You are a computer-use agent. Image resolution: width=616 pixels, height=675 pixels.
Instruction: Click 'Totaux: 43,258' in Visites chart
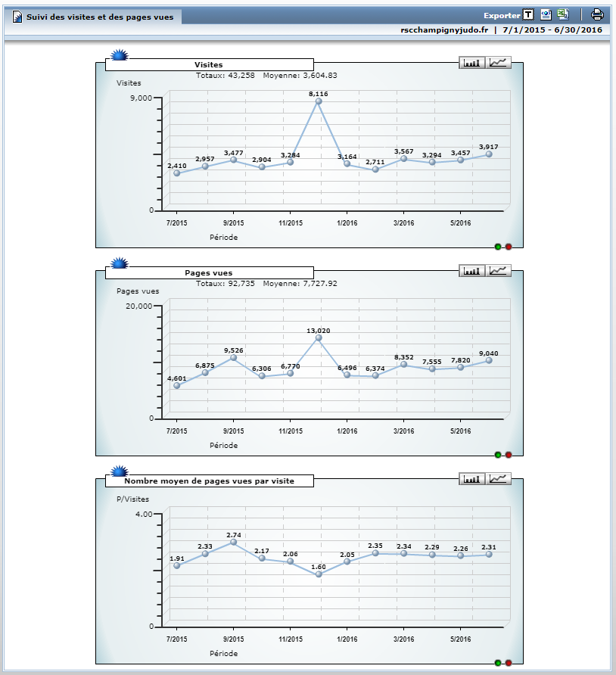(x=226, y=76)
